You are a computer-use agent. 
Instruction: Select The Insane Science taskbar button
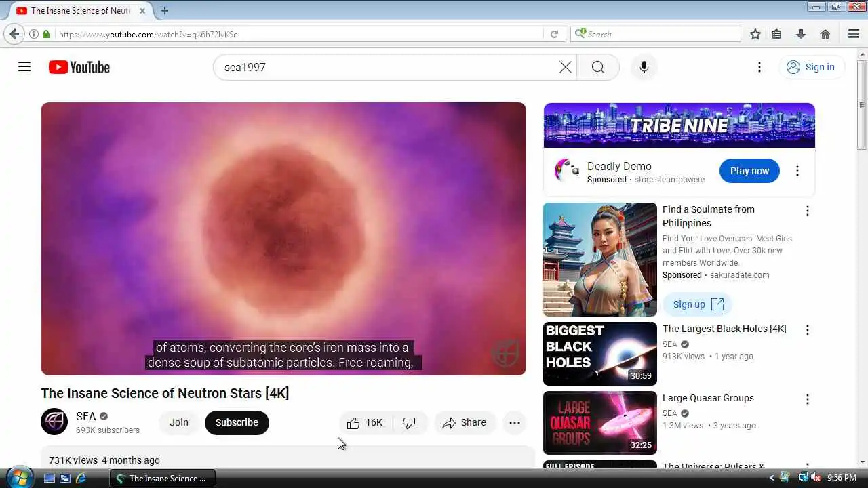162,478
